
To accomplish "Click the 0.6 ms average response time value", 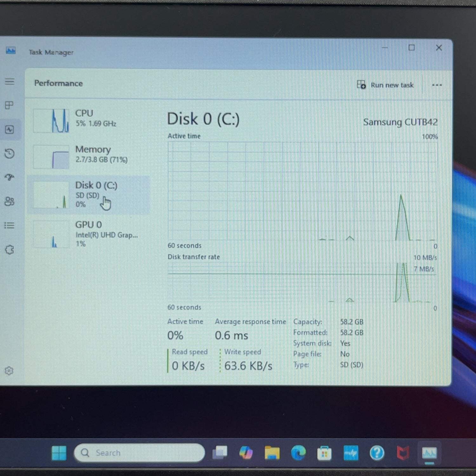I will pyautogui.click(x=231, y=335).
